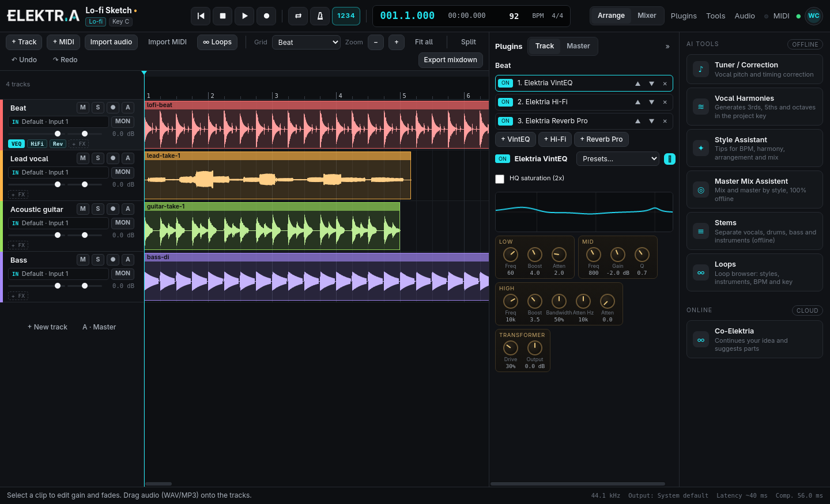Screen dimensions: 830x504
Task: Add FX on the Lead vocal track
Action: tap(18, 195)
